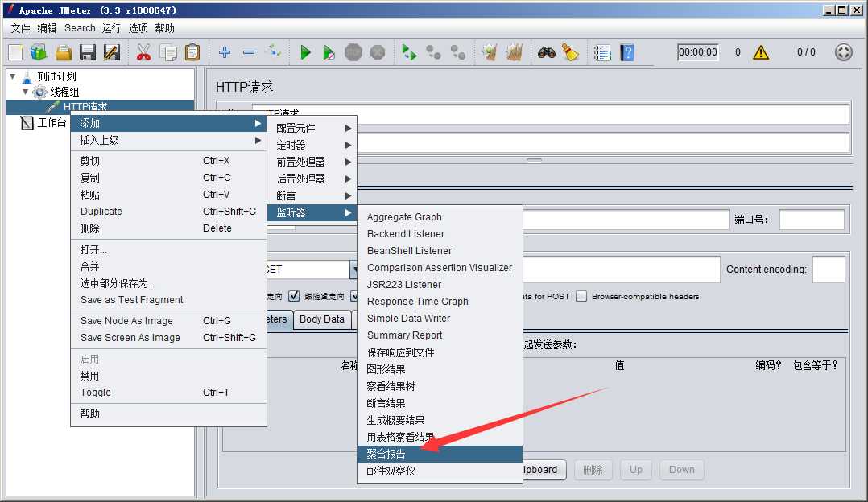The width and height of the screenshot is (868, 502).
Task: Click the Reset Search broom icon
Action: tap(570, 52)
